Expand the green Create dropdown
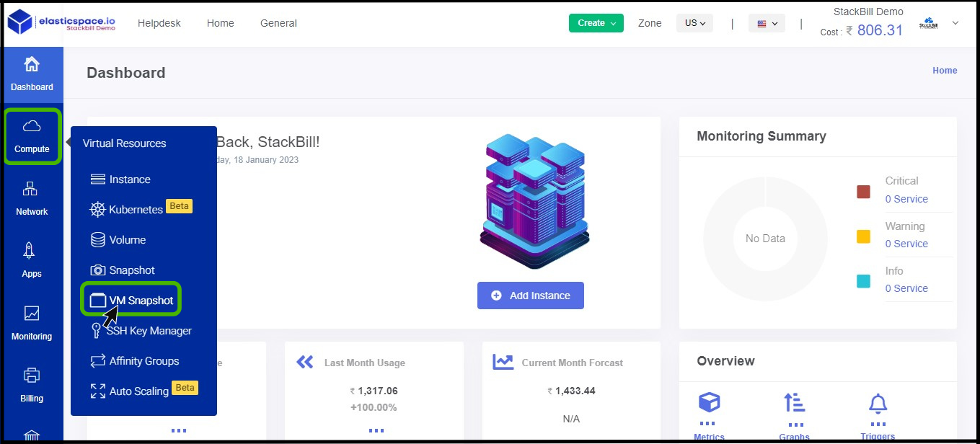Screen dimensions: 980x444 595,23
